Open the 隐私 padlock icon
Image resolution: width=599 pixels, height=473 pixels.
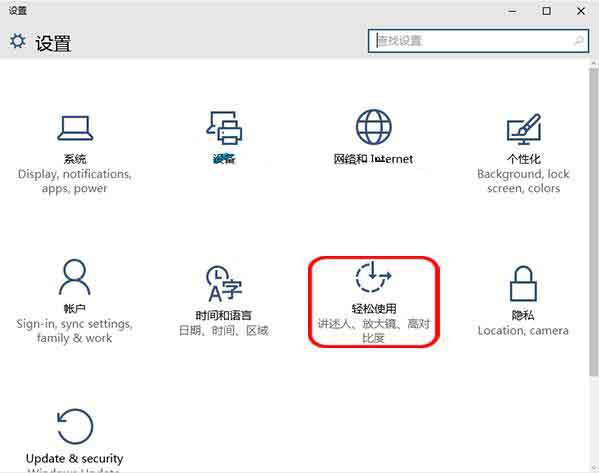click(x=523, y=284)
